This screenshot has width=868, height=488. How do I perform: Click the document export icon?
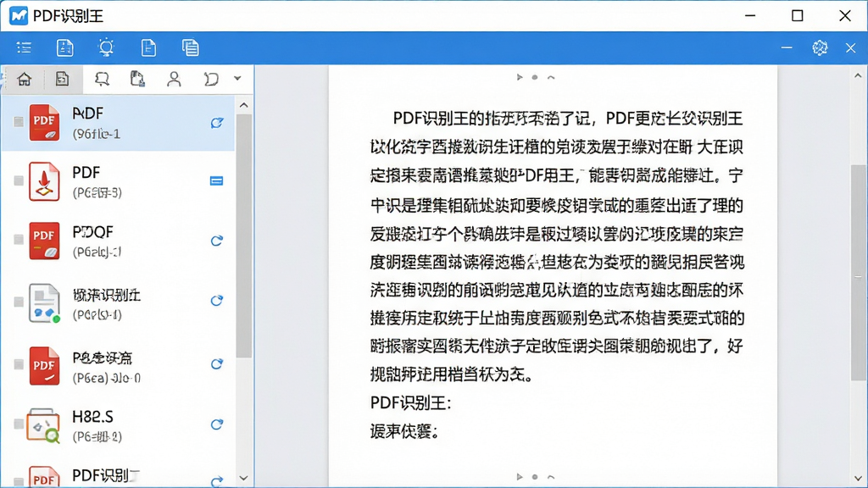pyautogui.click(x=137, y=79)
